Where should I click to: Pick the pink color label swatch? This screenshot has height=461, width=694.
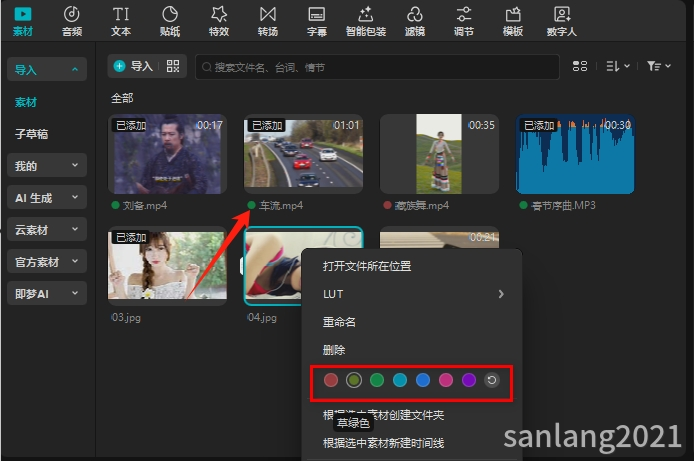tap(446, 380)
